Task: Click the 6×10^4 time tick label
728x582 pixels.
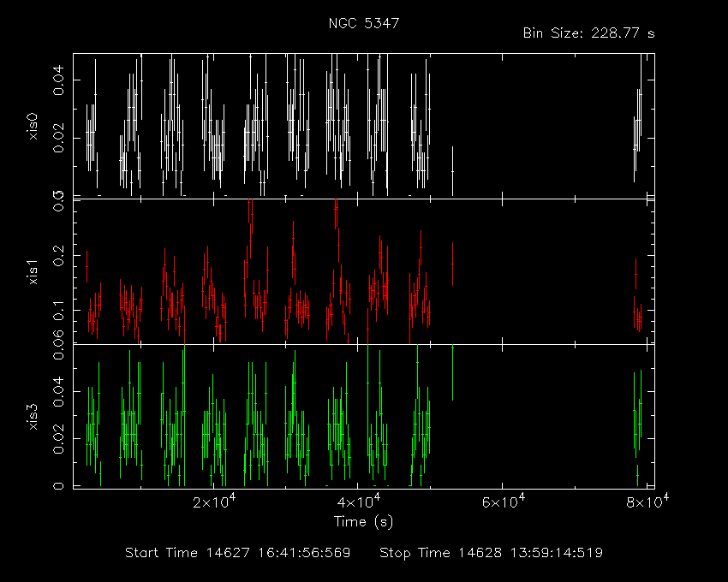Action: click(503, 502)
